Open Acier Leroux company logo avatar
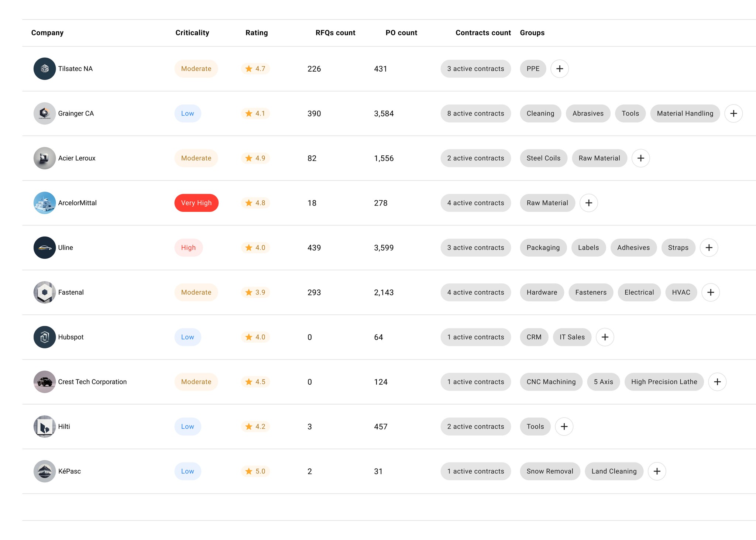This screenshot has height=540, width=756. (x=45, y=158)
